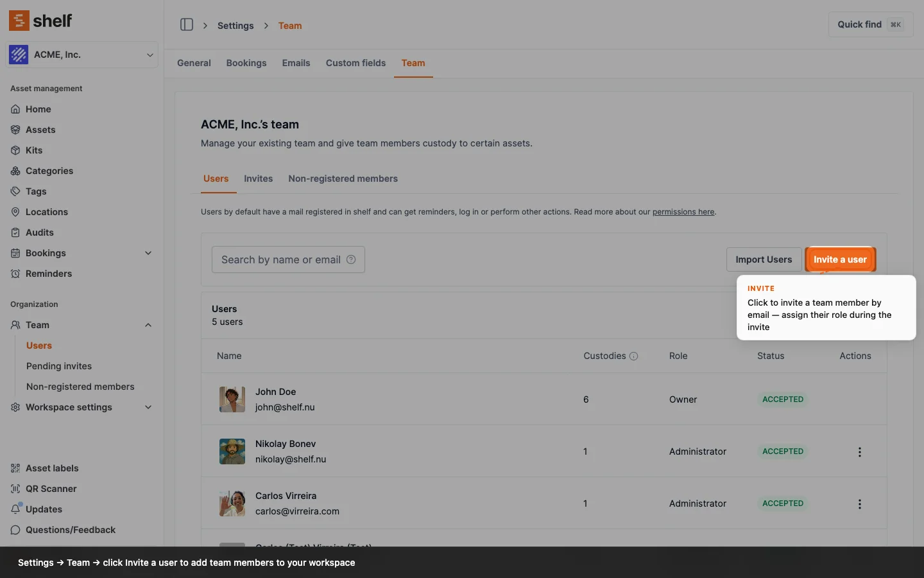Open QR Scanner icon
This screenshot has height=578, width=924.
click(15, 489)
